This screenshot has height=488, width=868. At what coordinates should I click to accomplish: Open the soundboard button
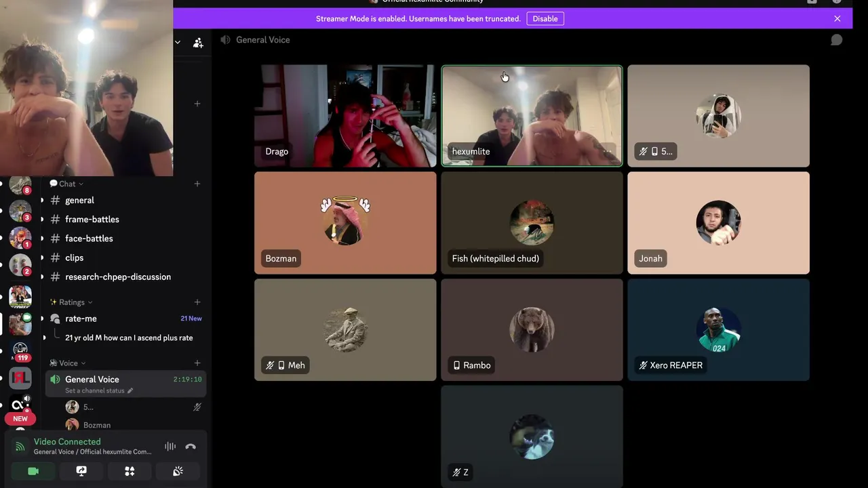178,471
